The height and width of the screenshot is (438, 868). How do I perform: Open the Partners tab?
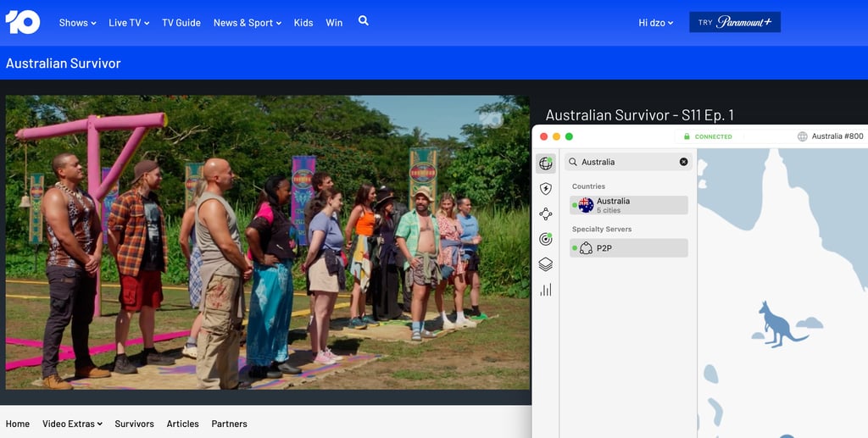click(229, 424)
